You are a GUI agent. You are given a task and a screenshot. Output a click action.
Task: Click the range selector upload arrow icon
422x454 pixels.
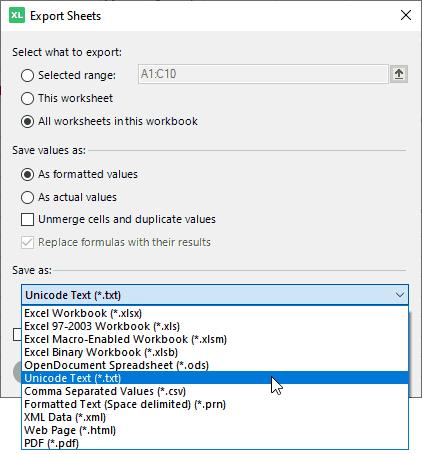(x=399, y=74)
